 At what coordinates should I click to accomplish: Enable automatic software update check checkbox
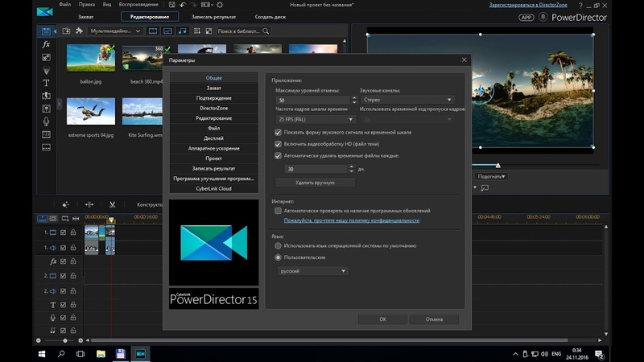click(x=279, y=210)
